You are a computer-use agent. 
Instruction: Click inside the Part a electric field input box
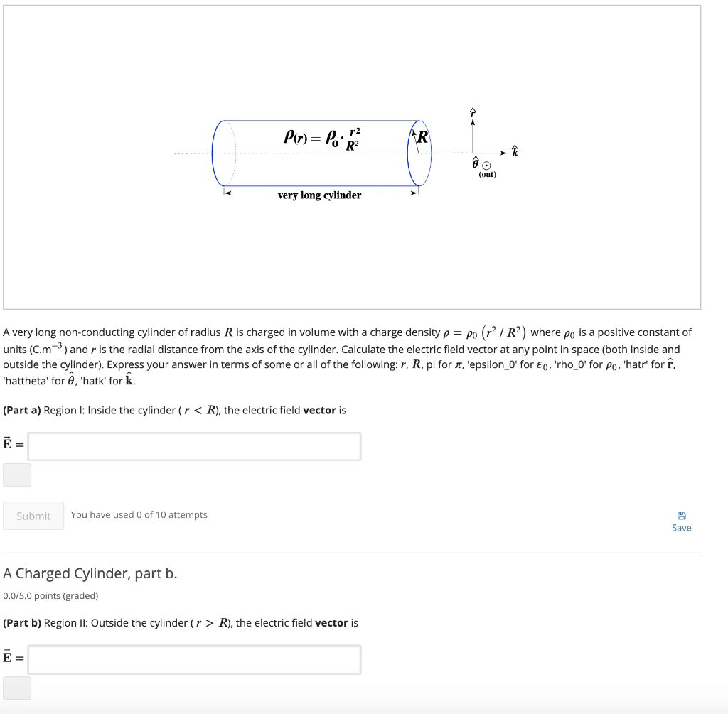click(193, 446)
